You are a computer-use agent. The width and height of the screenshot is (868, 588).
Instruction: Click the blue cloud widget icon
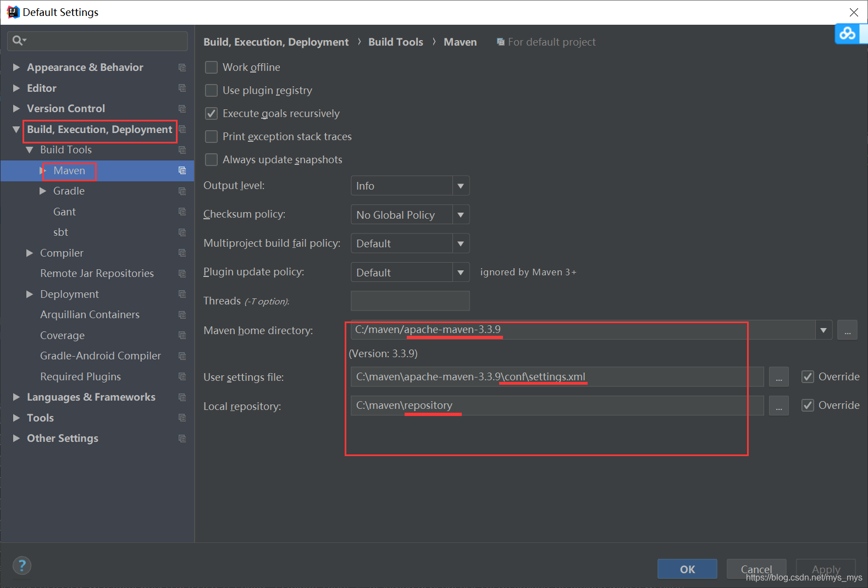(847, 34)
